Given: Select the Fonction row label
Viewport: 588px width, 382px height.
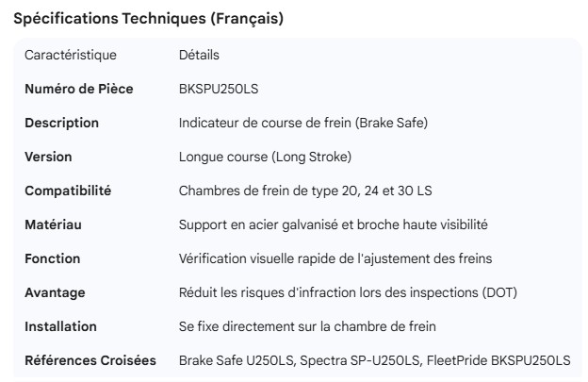Looking at the screenshot, I should 53,258.
